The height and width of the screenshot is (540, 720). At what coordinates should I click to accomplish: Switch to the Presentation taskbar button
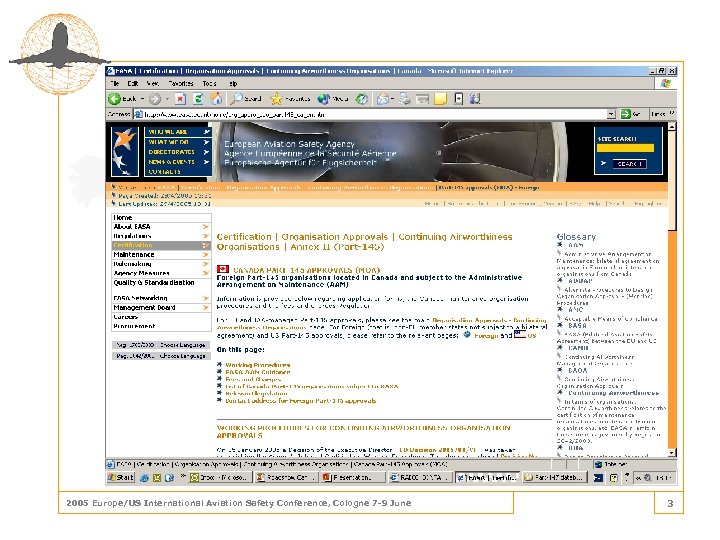click(x=353, y=478)
